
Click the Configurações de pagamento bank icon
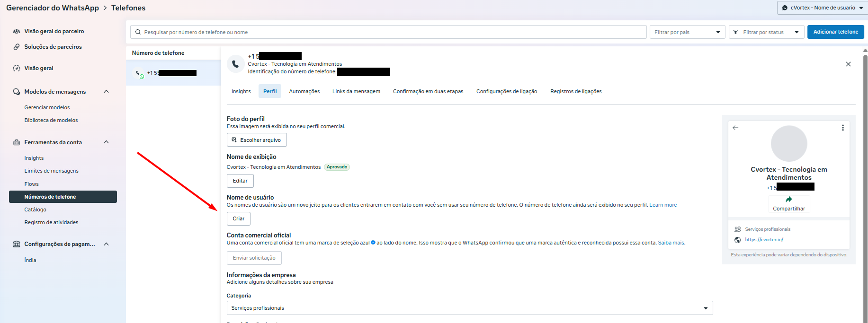click(17, 244)
